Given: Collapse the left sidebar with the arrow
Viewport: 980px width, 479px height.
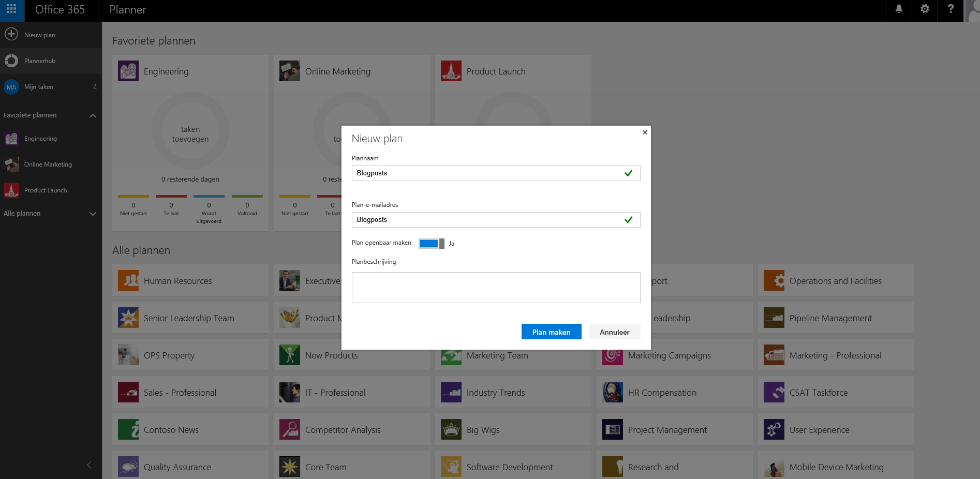Looking at the screenshot, I should 89,465.
